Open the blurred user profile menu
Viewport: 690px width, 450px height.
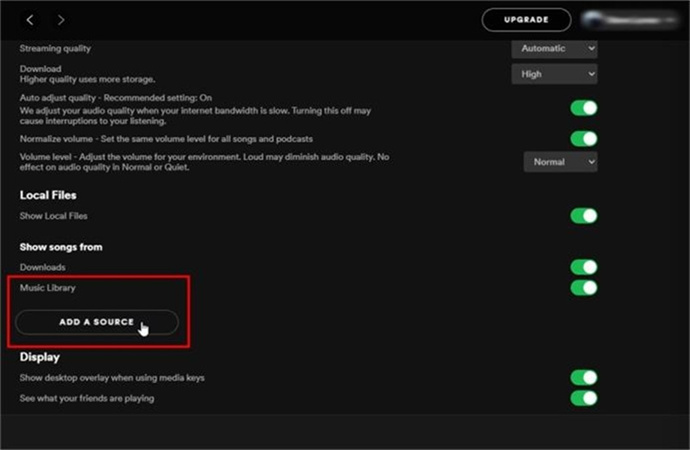point(630,20)
